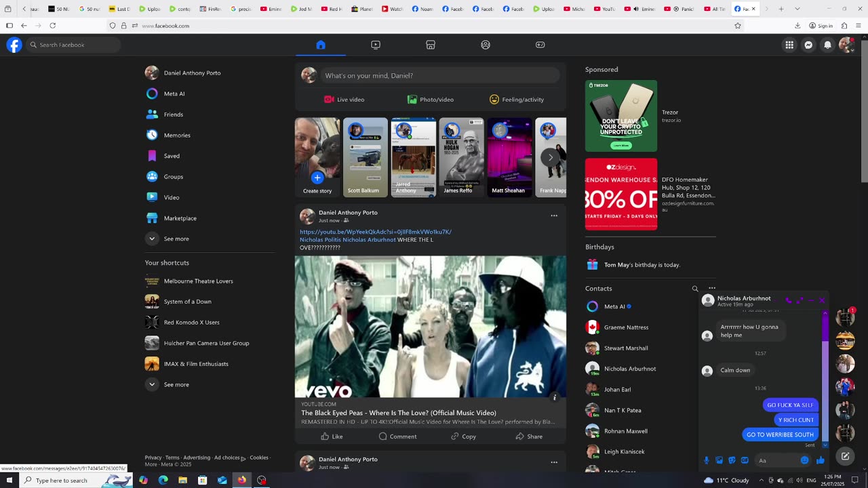The height and width of the screenshot is (488, 868).
Task: Open System of a Down shortcut
Action: pos(209,302)
